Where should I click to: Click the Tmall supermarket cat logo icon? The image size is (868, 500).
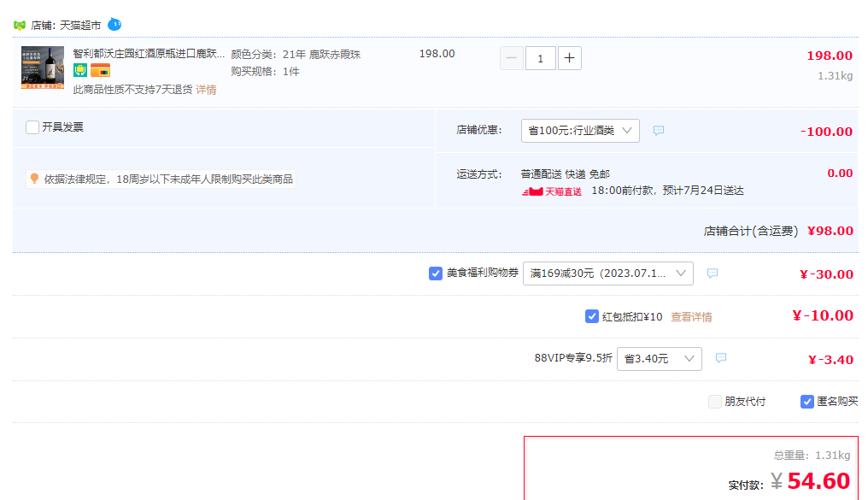click(20, 25)
